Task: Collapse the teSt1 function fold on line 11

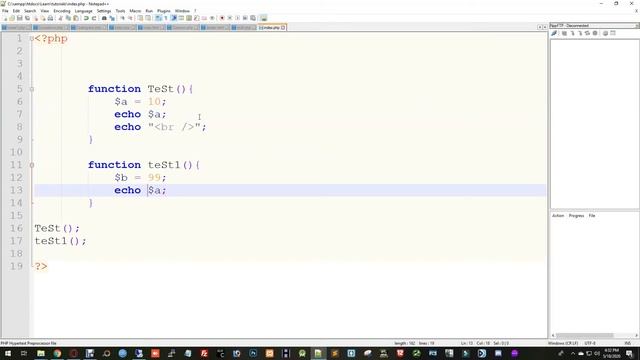Action: [x=32, y=165]
